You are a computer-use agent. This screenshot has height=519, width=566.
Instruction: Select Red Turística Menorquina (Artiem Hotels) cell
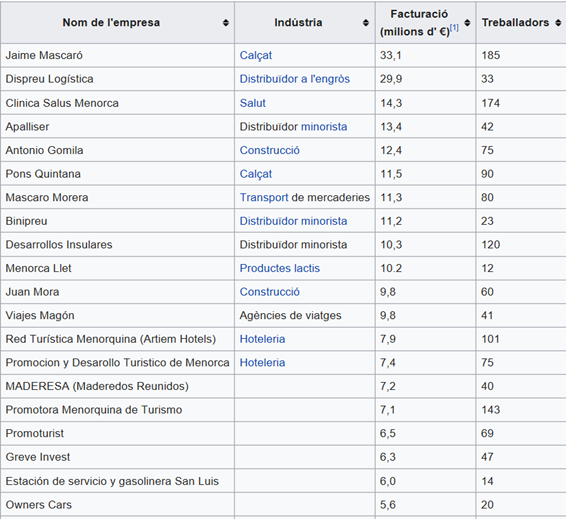coord(117,339)
